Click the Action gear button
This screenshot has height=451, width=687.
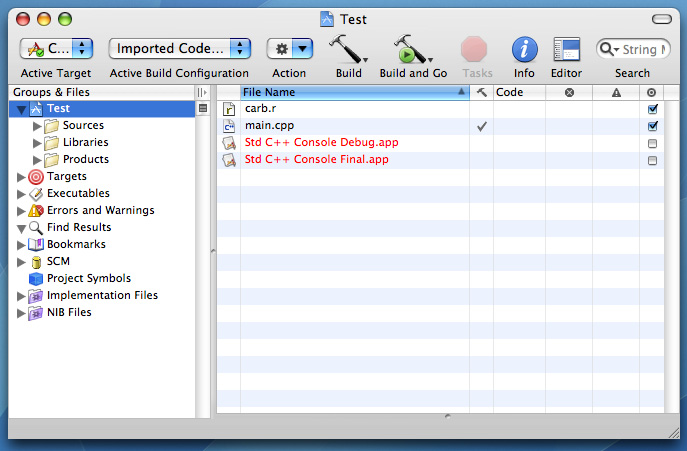289,48
